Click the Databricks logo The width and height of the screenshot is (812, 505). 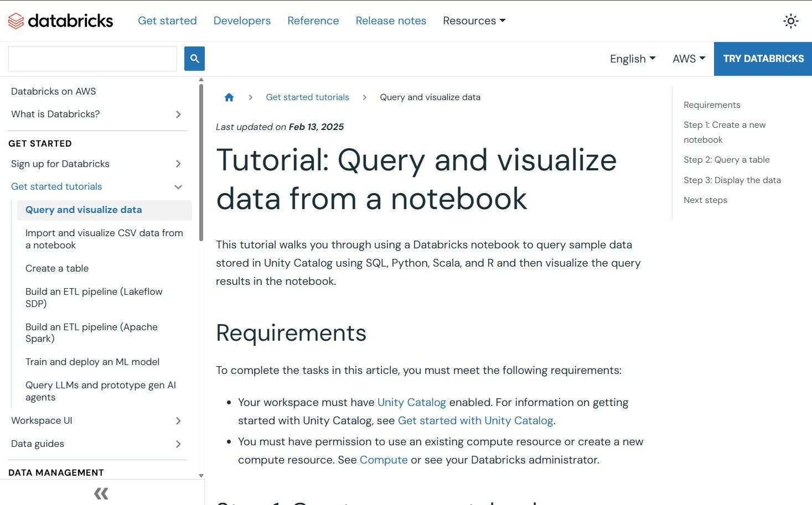(60, 21)
